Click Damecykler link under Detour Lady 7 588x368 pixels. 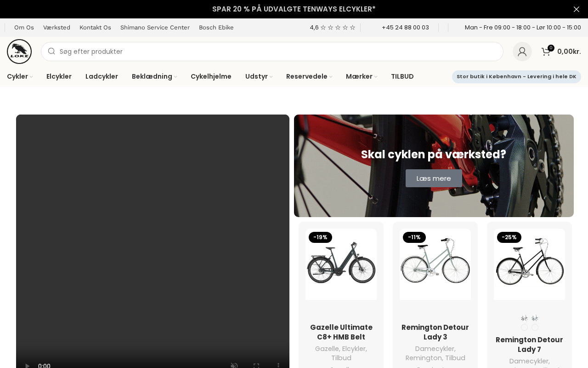(x=529, y=361)
